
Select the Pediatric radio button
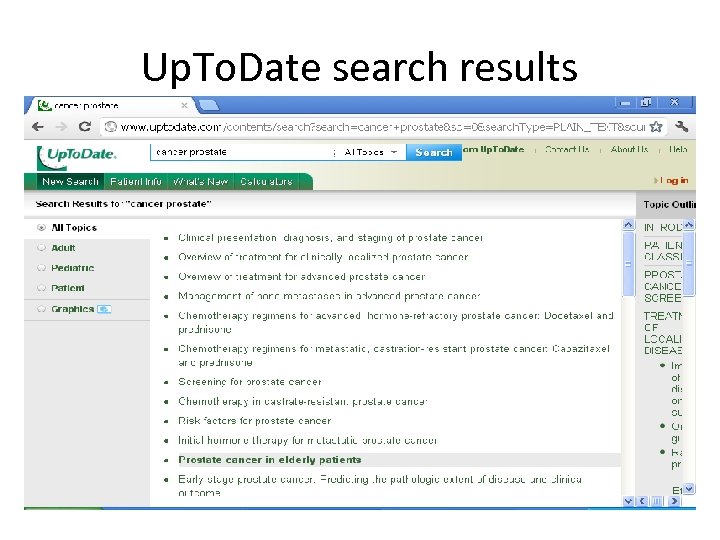coord(41,268)
